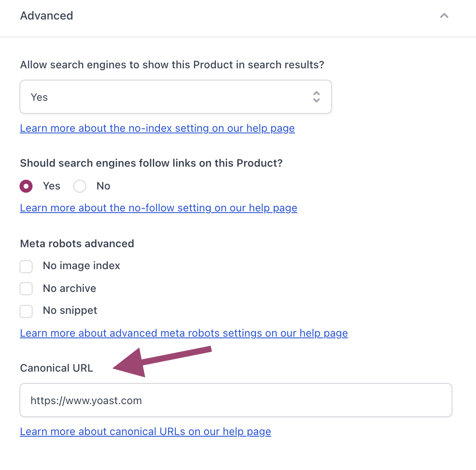The height and width of the screenshot is (470, 476).
Task: Click the Meta robots advanced heading
Action: pyautogui.click(x=77, y=244)
